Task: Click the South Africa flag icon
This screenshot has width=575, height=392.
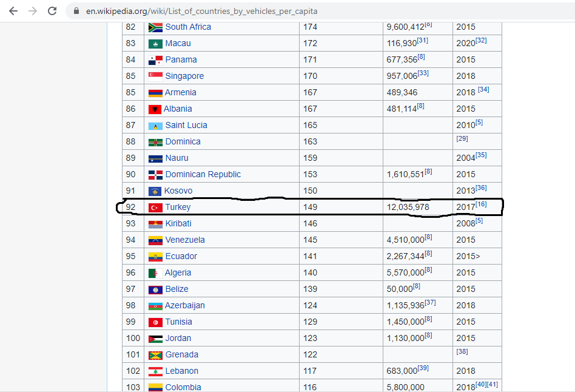Action: pos(155,27)
